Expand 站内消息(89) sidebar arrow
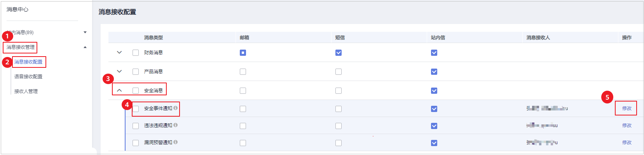Viewport: 644px width, 155px height. click(85, 33)
